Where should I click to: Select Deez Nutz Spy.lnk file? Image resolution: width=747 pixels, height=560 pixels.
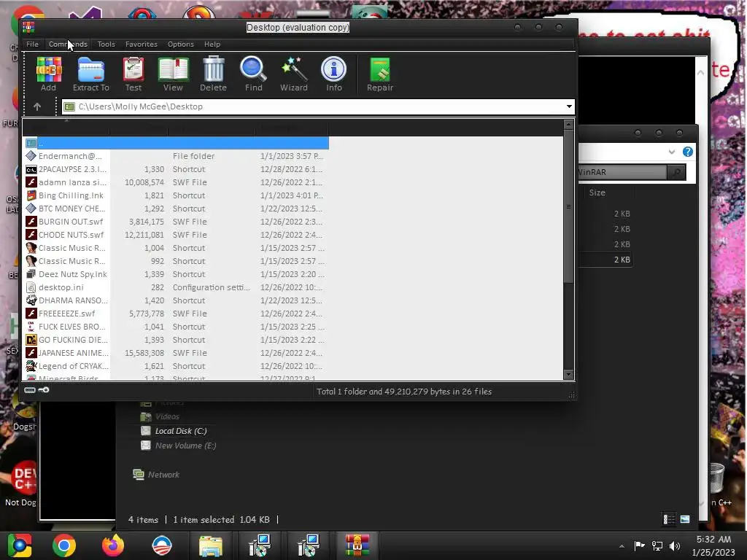point(177,274)
